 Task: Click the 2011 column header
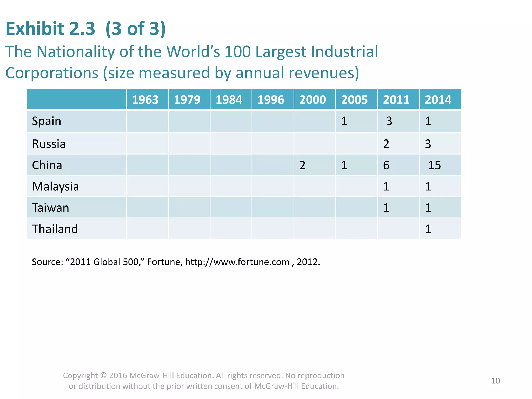[x=396, y=100]
